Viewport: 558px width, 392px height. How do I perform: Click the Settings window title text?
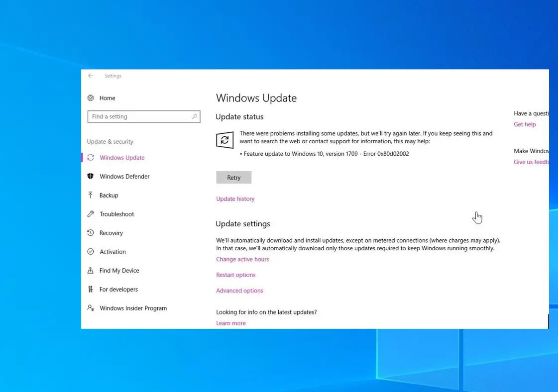pos(113,76)
